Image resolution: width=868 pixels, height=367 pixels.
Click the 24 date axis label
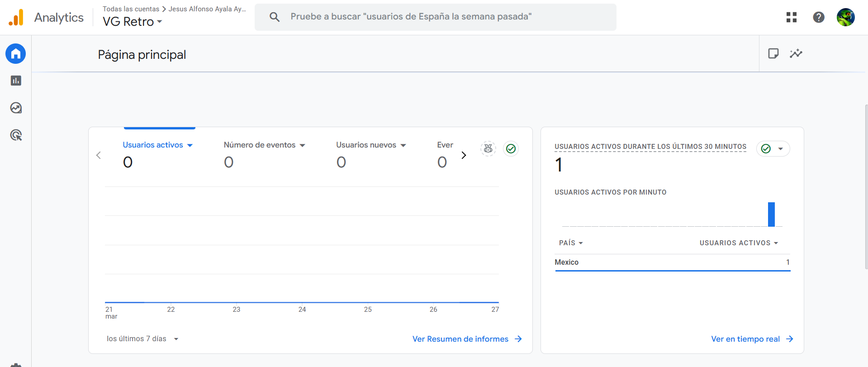(302, 310)
